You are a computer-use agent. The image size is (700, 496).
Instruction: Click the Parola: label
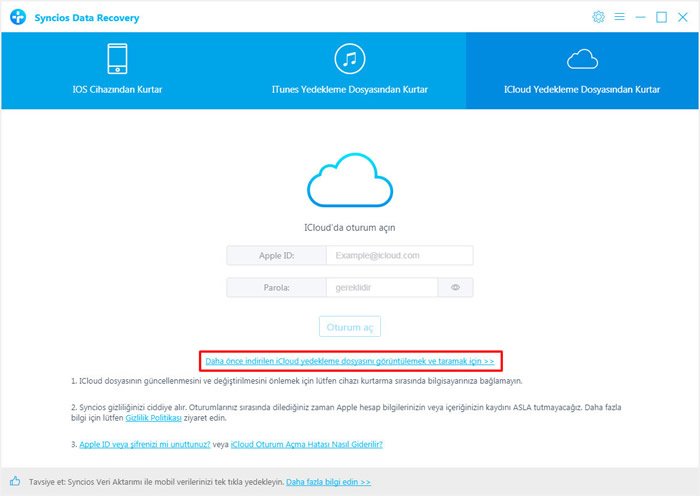click(x=276, y=288)
